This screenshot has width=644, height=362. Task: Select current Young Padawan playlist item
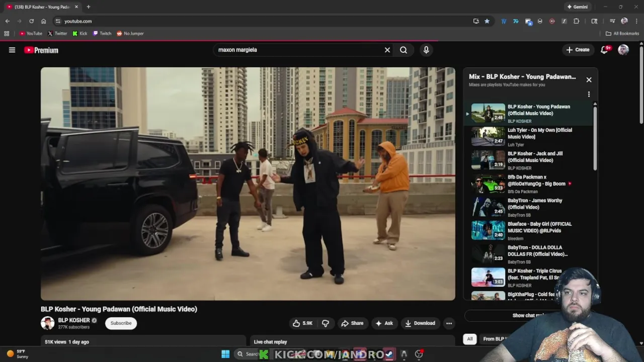(x=528, y=113)
